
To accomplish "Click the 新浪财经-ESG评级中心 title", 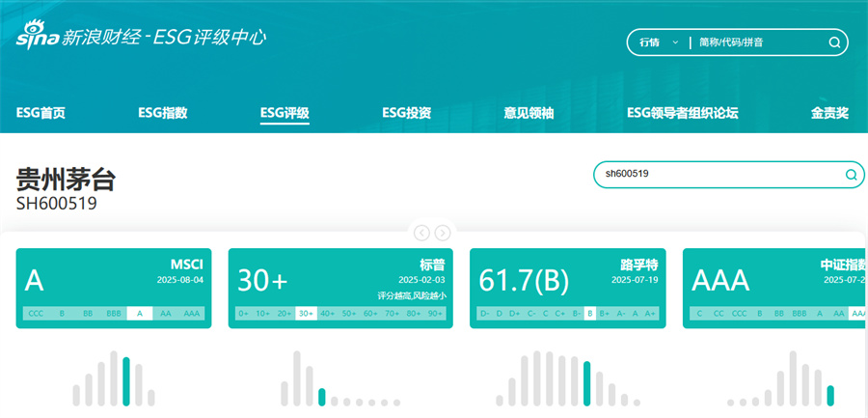I will tap(164, 38).
